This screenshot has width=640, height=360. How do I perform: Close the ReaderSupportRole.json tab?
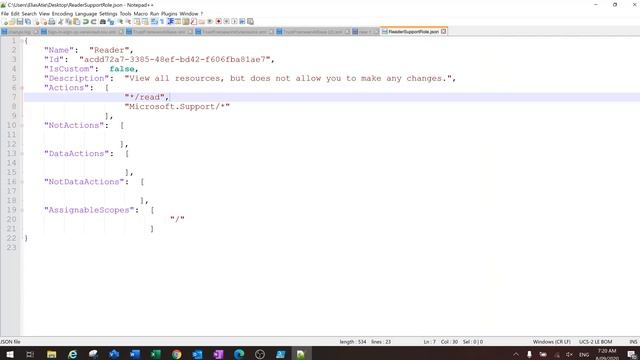pyautogui.click(x=444, y=31)
